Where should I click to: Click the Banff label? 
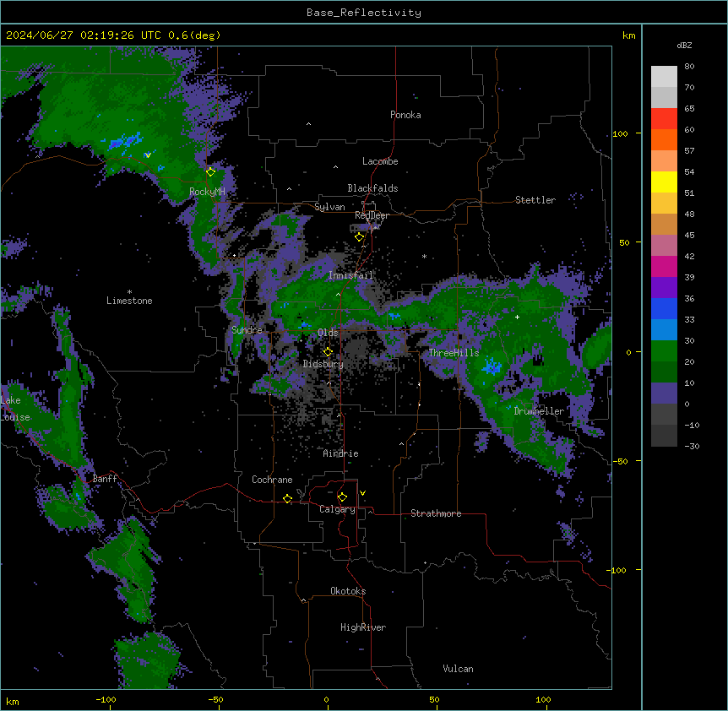coord(105,479)
